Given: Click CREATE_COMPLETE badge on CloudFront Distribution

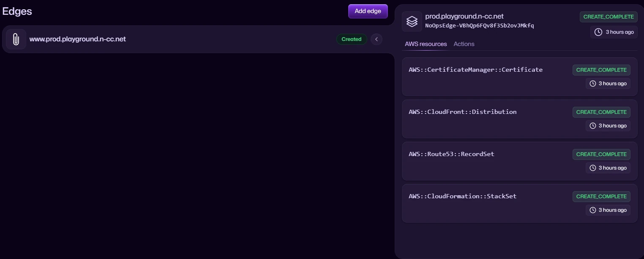Looking at the screenshot, I should 601,112.
